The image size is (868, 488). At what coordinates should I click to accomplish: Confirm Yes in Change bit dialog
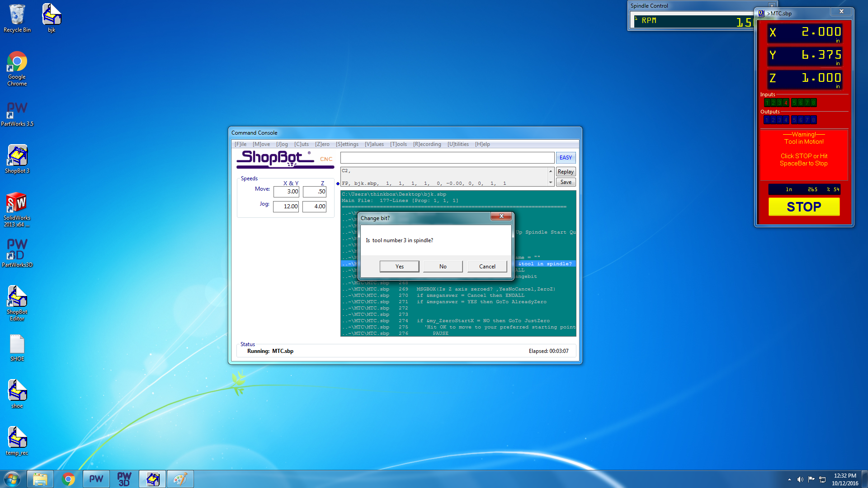click(x=400, y=267)
